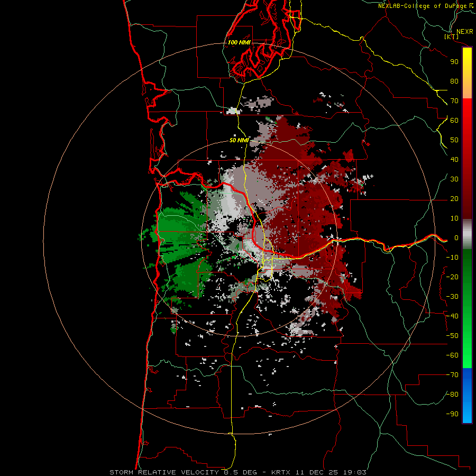Click the 80 value on velocity scale
476x476 pixels.
coord(454,81)
